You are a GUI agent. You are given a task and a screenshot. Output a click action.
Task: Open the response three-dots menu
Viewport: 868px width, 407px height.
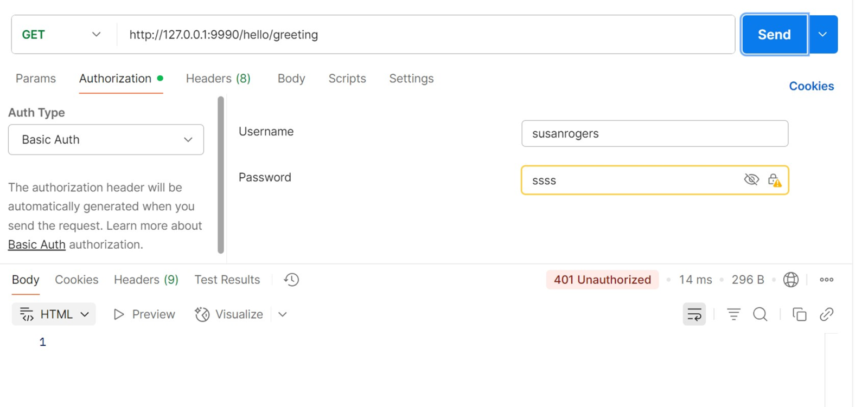click(826, 280)
